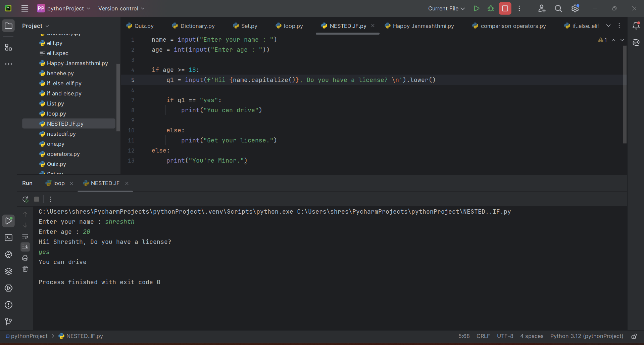Image resolution: width=644 pixels, height=345 pixels.
Task: Show more tool windows ellipsis
Action: point(8,64)
